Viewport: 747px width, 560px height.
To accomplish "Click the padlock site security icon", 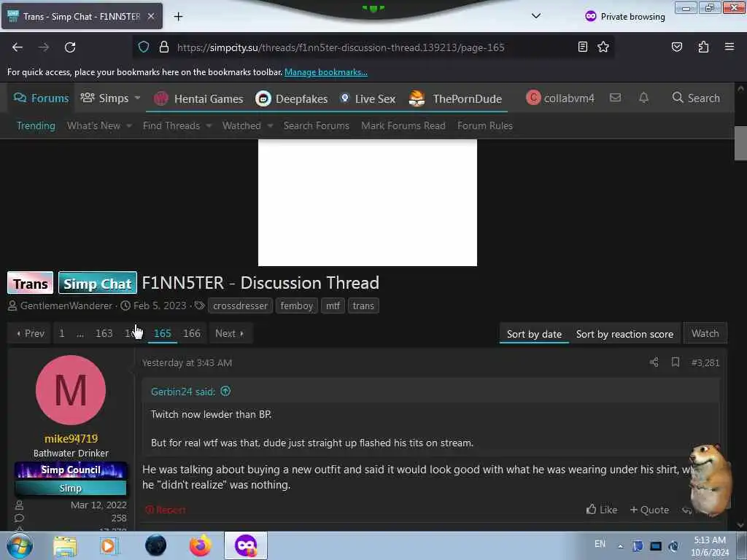I will point(164,47).
